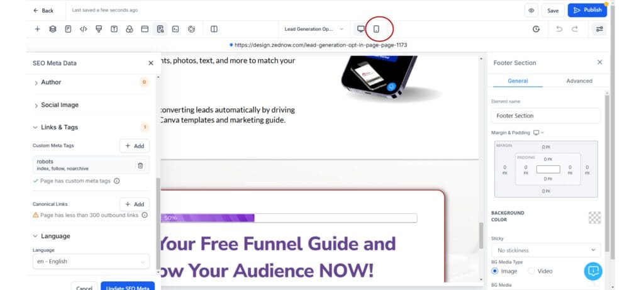Open the pages document icon
The height and width of the screenshot is (290, 644).
click(68, 29)
